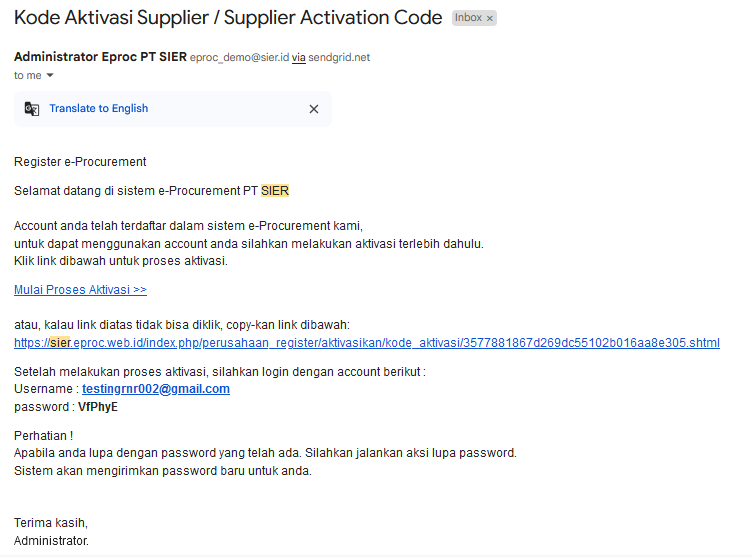Viewport: 752px width, 557px height.
Task: Click the "via" link in sender line
Action: pos(298,58)
